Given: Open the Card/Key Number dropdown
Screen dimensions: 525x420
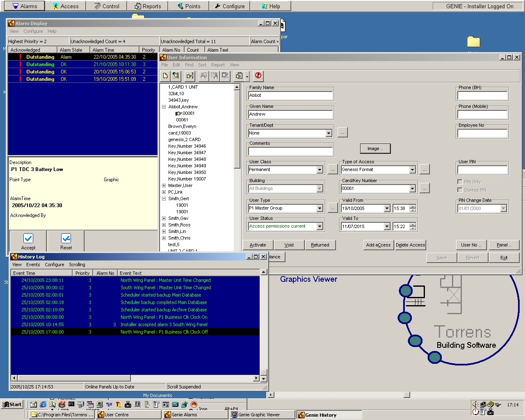Looking at the screenshot, I should coord(412,189).
